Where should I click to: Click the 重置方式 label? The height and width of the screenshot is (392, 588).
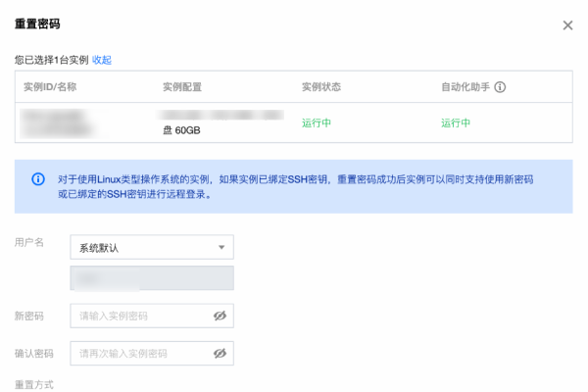tap(34, 384)
